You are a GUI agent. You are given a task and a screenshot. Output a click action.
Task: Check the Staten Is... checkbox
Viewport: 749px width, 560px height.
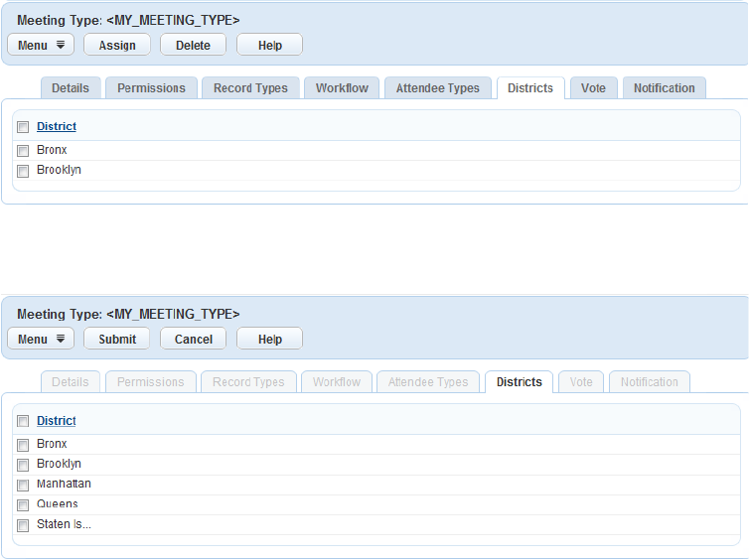tap(23, 525)
